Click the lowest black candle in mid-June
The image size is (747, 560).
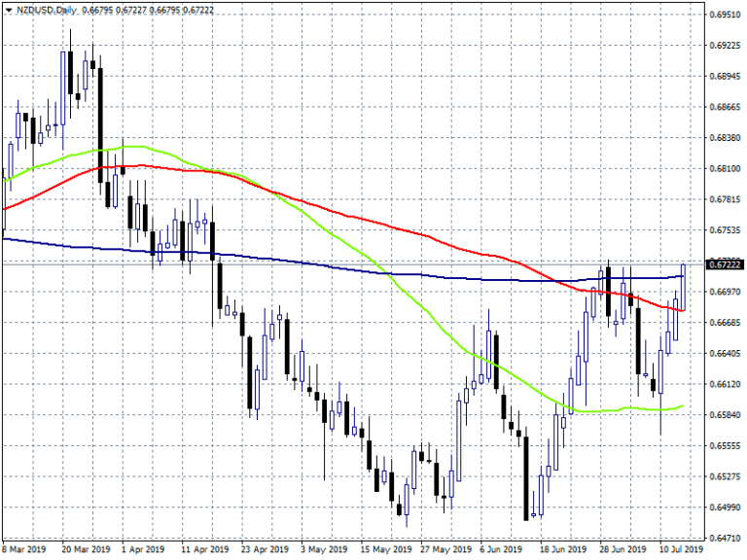(526, 476)
